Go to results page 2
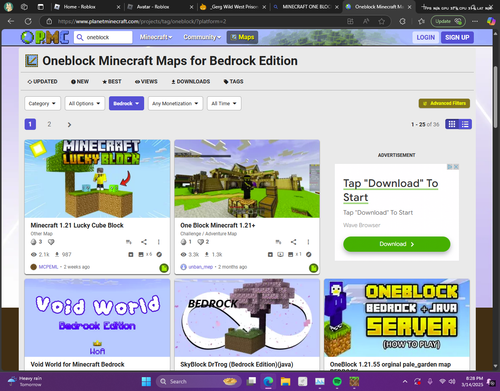Viewport: 500px width, 391px height. (49, 124)
